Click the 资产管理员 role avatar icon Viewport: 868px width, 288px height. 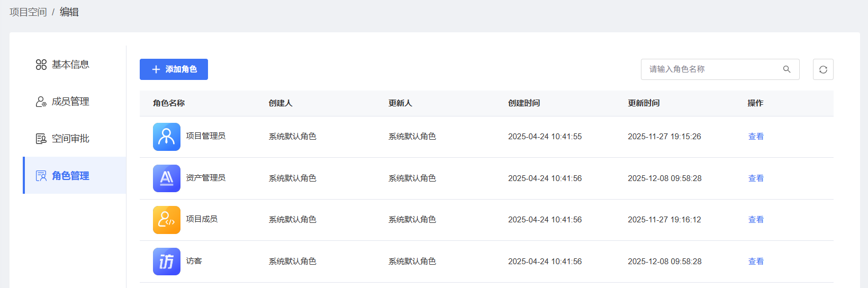click(167, 178)
